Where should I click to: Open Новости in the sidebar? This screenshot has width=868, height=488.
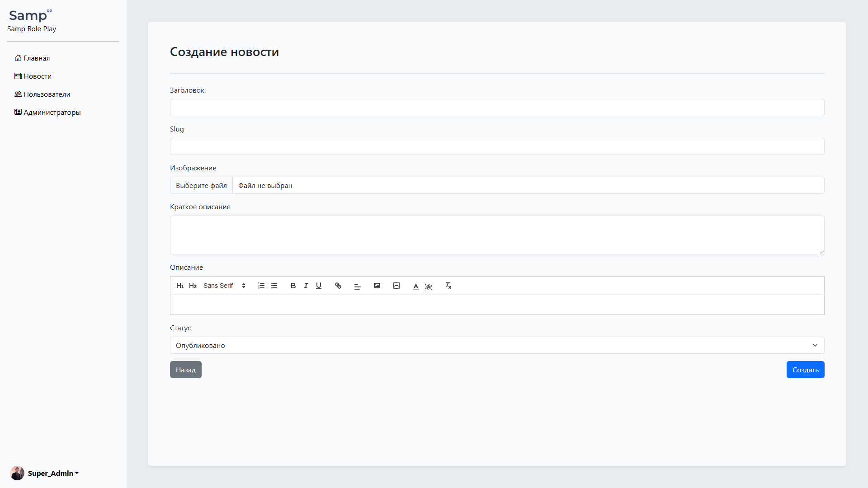38,76
